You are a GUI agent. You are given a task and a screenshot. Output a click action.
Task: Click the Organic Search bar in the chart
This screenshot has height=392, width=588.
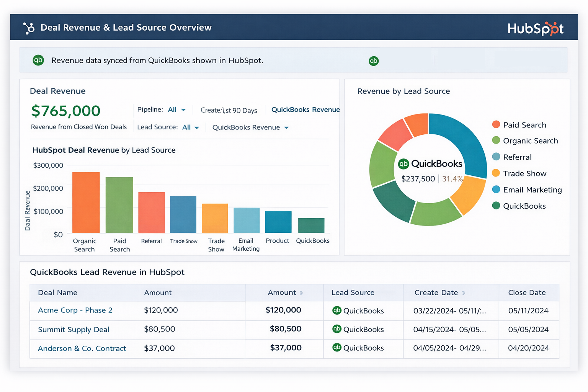[x=85, y=202]
